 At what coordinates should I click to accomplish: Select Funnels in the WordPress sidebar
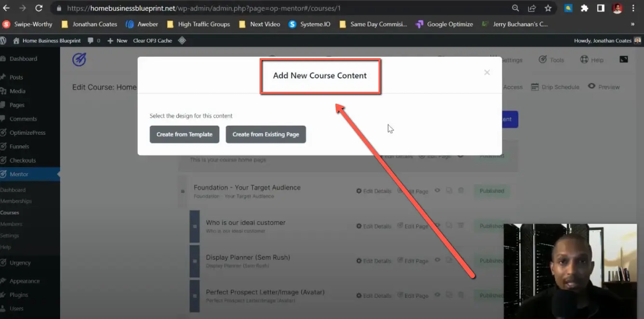click(18, 146)
